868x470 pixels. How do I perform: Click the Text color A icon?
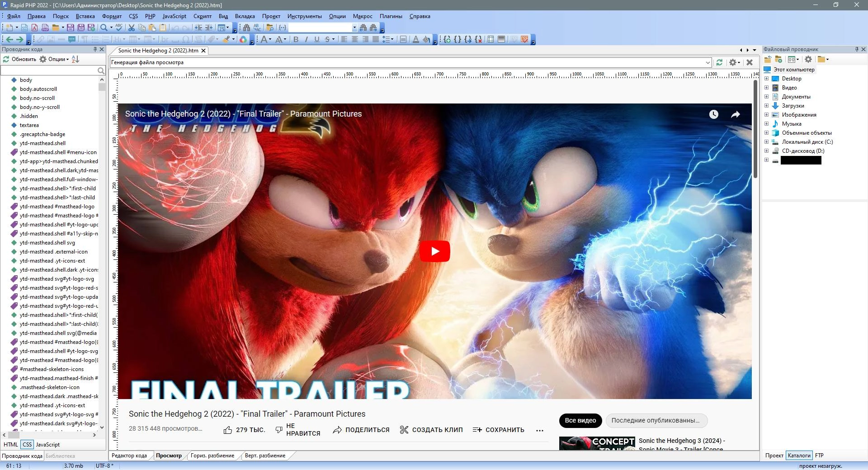[415, 39]
